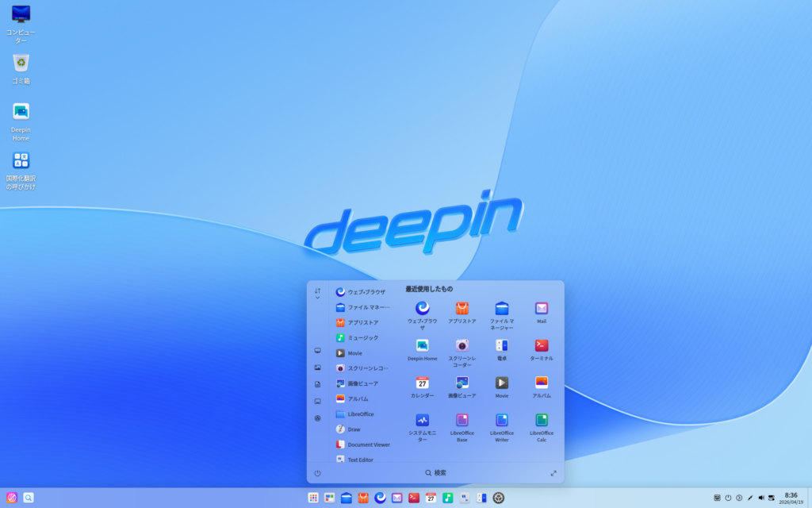The image size is (812, 508).
Task: Toggle the multitasking view from the taskbar
Action: pos(329,498)
